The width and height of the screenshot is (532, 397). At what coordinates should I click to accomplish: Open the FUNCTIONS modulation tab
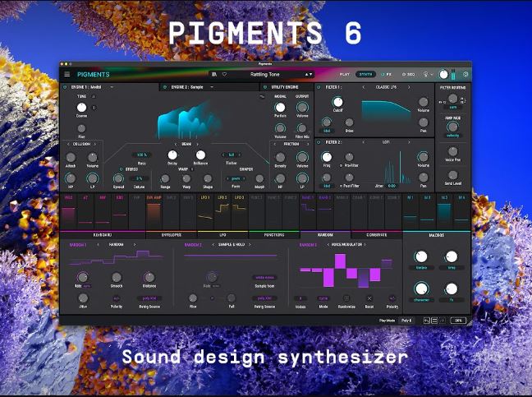tap(274, 235)
